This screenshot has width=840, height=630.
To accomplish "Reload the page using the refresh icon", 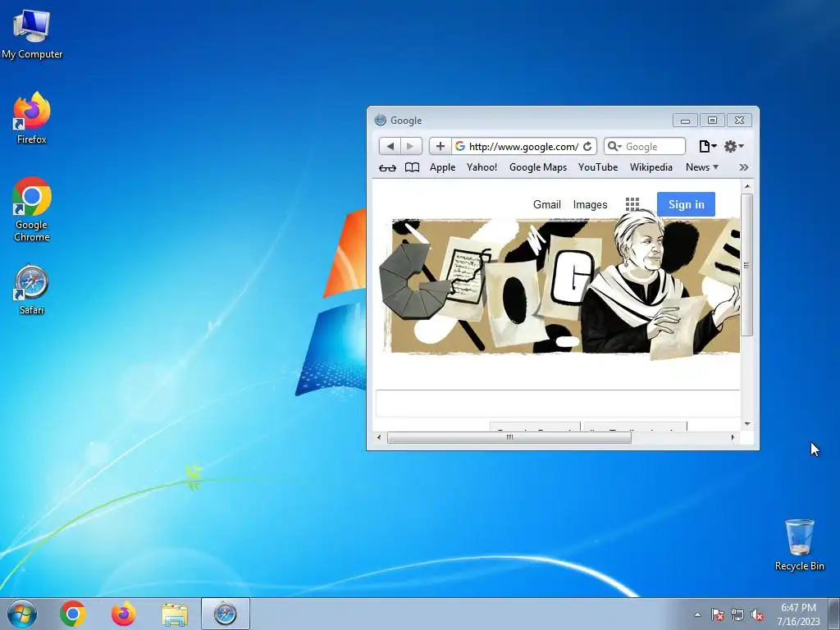I will [x=587, y=146].
